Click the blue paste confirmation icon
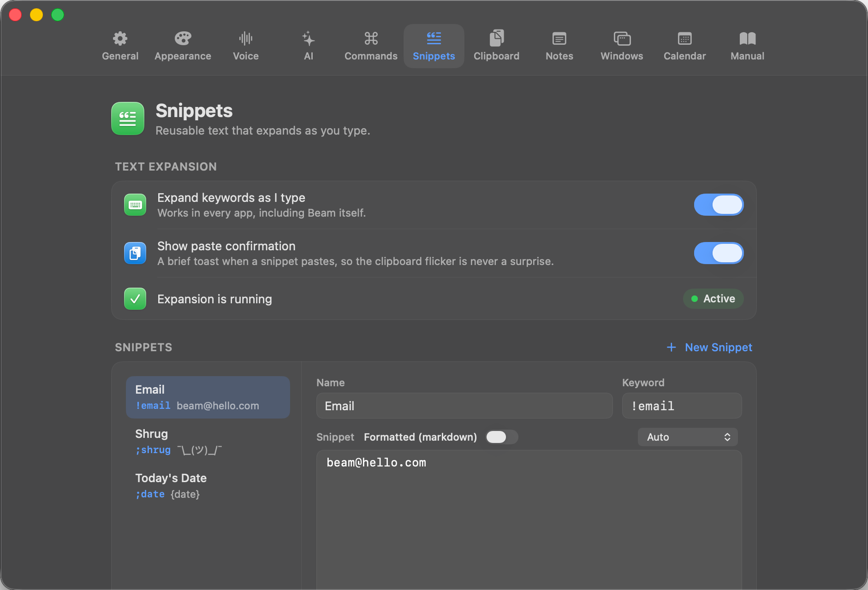Viewport: 868px width, 590px height. (135, 253)
